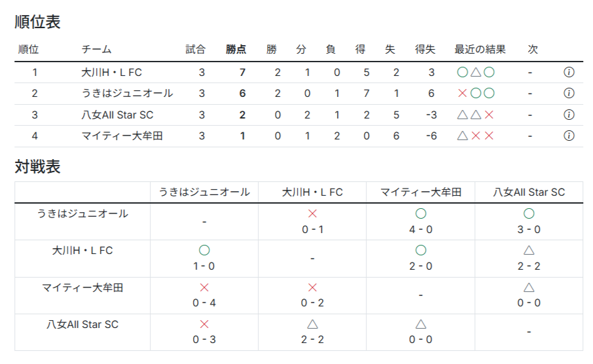Click last loss X in マイティー大牟田 recent results
Viewport: 593px width, 364px height.
pos(489,136)
